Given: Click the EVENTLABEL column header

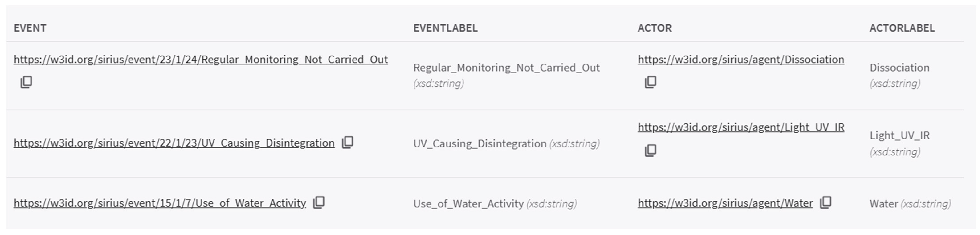Looking at the screenshot, I should coord(445,28).
